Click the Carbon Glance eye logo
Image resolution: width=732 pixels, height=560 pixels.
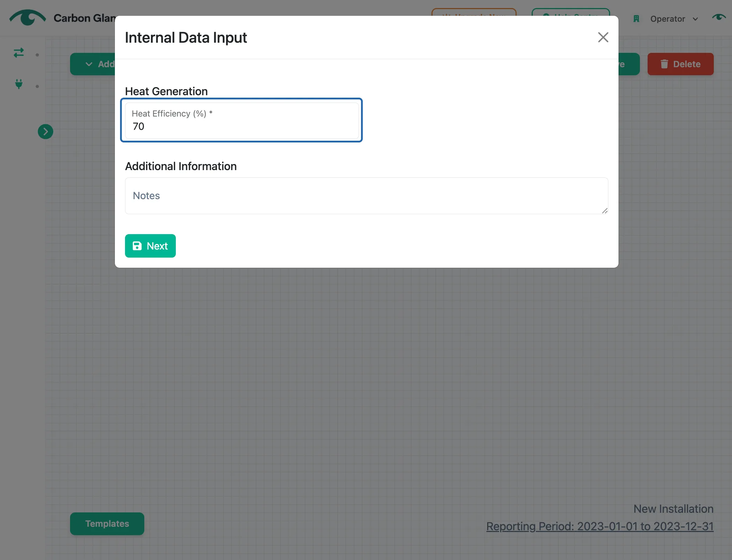click(x=27, y=17)
